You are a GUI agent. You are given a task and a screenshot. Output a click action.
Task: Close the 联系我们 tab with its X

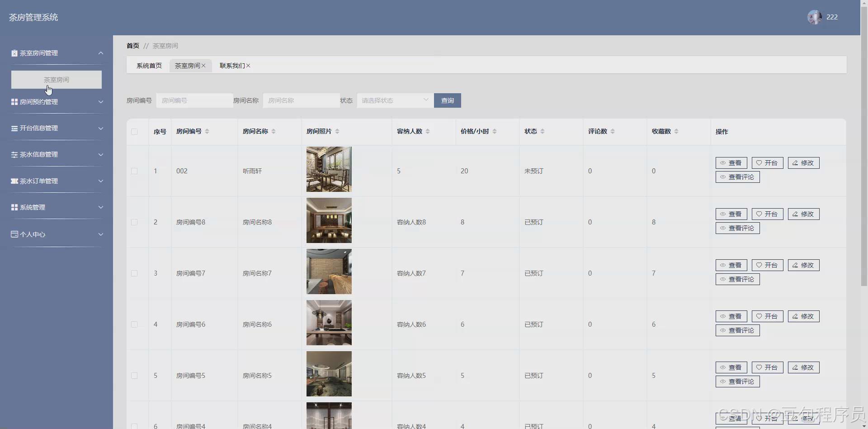coord(248,66)
